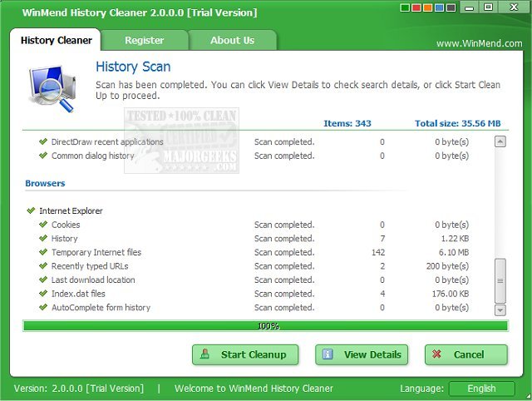Viewport: 532px width, 401px height.
Task: Select the AutoComplete form history label
Action: [x=101, y=308]
